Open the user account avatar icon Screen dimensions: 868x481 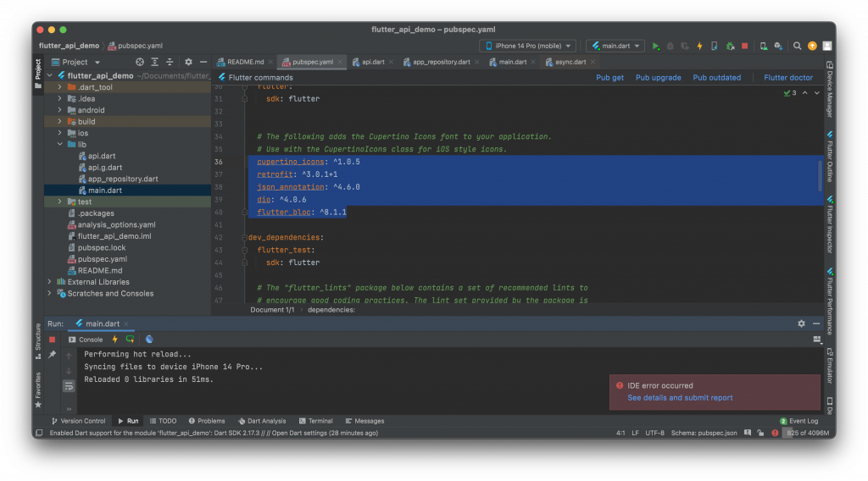pos(827,46)
